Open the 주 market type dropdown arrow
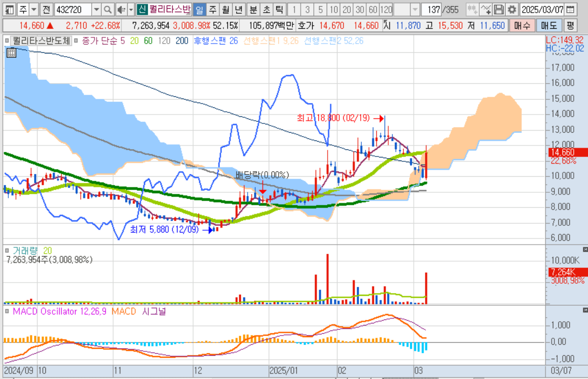 (34, 9)
